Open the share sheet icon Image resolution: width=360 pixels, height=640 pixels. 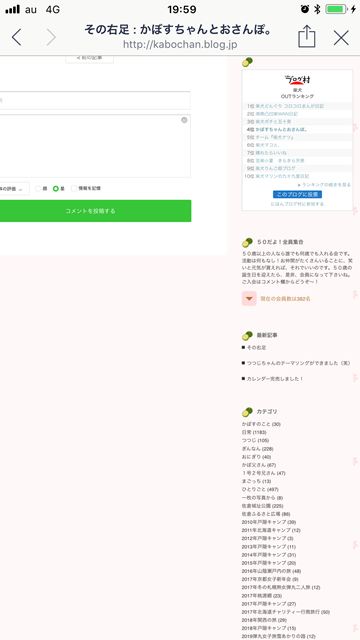[x=307, y=37]
